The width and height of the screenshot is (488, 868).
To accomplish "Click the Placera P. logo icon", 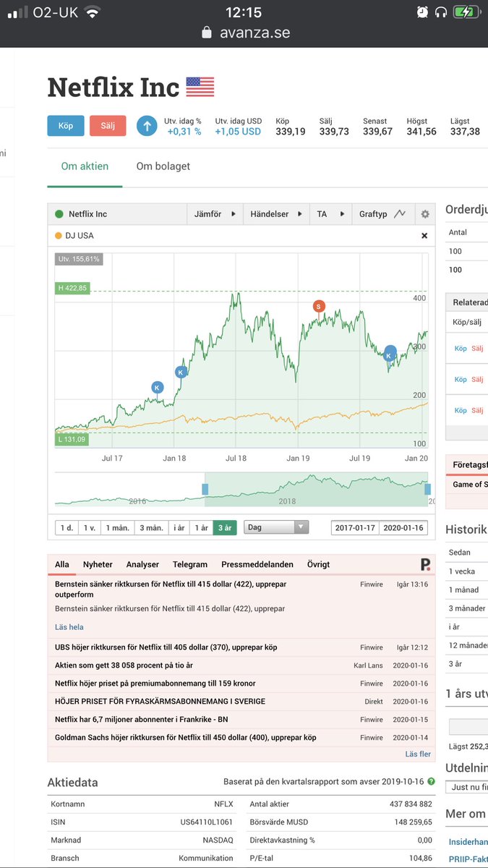I will [x=426, y=564].
